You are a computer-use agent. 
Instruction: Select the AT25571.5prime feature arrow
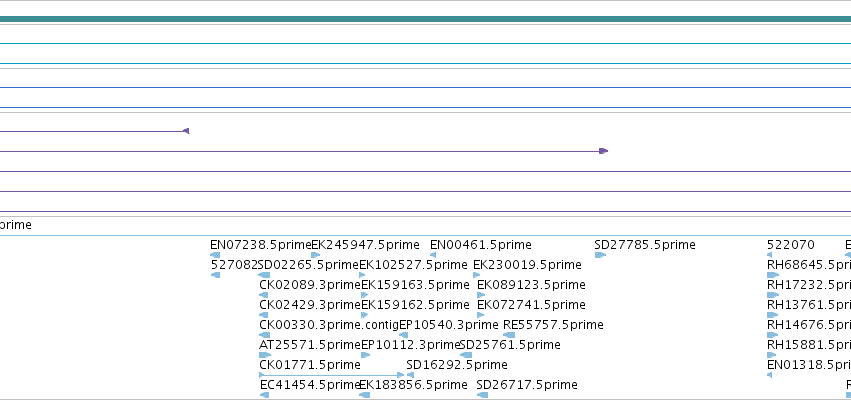pos(265,355)
